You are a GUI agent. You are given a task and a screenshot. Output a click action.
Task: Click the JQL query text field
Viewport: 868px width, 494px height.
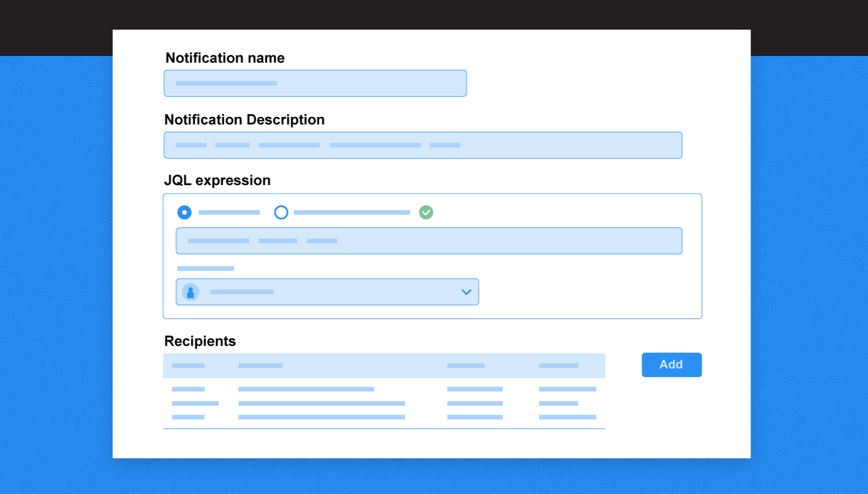coord(429,241)
